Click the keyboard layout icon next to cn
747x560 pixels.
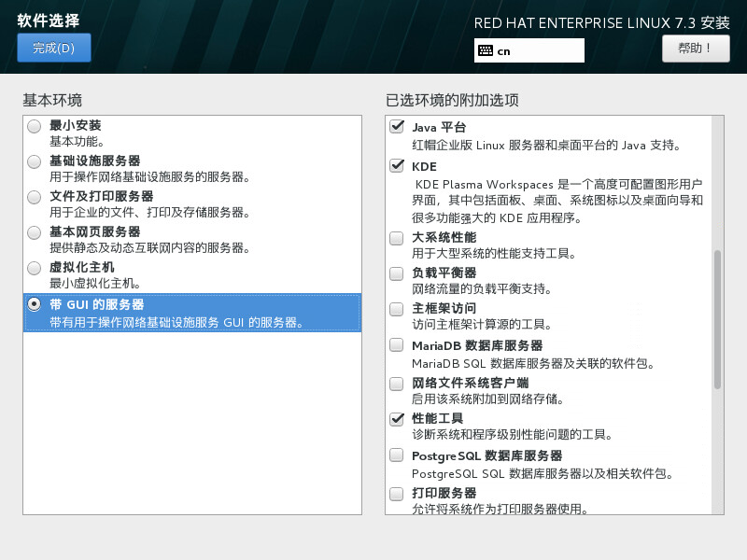[x=486, y=50]
